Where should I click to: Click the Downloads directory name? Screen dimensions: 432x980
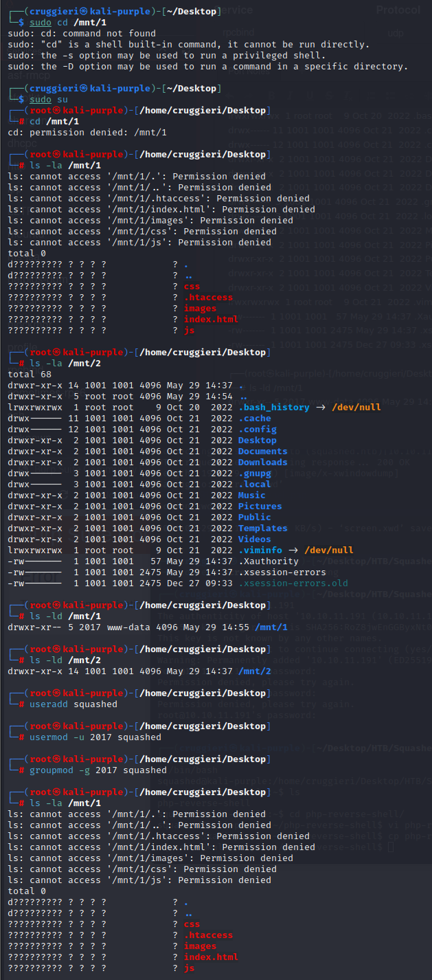(x=262, y=463)
